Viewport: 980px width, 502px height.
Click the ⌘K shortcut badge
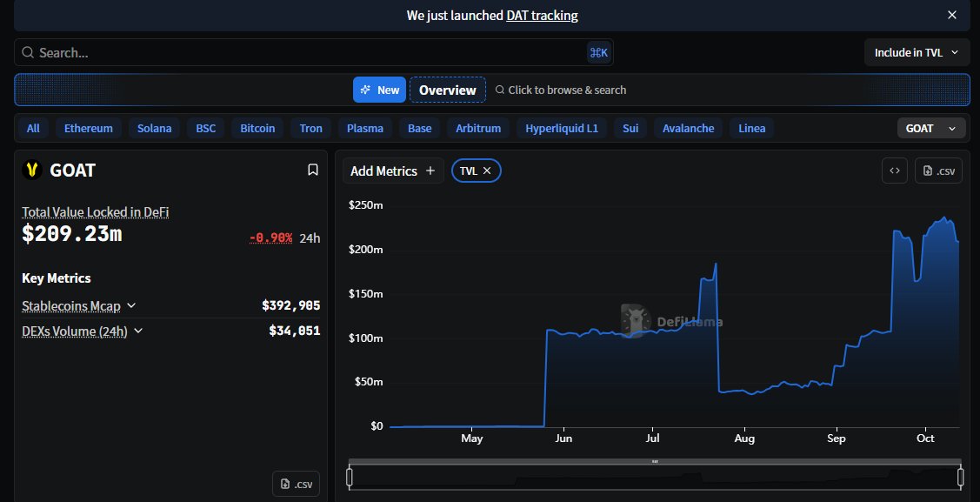[x=598, y=52]
